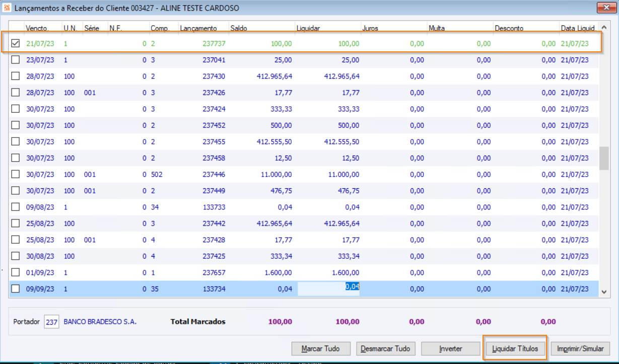Select the checkbox for lançamento 237657

pos(16,272)
